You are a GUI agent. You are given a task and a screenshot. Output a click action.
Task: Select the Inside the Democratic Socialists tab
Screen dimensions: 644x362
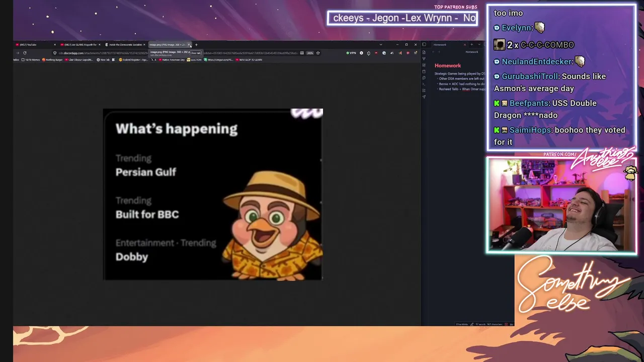coord(124,45)
